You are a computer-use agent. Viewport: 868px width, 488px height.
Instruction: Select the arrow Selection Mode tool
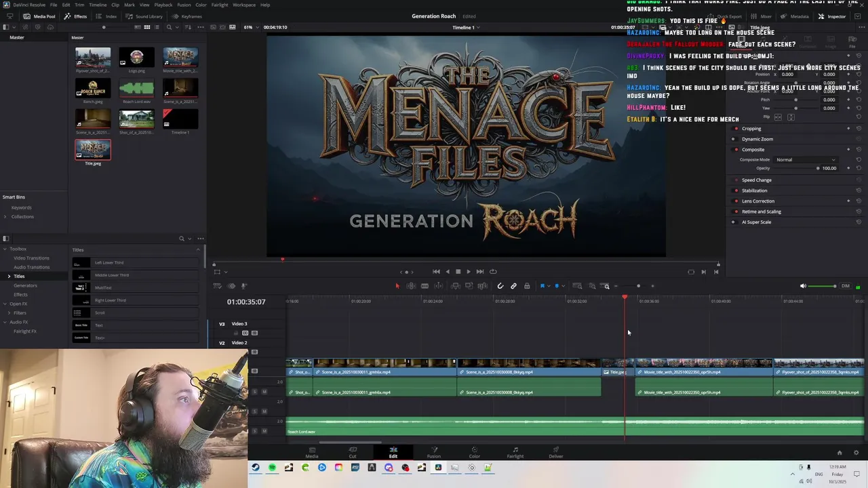[397, 286]
